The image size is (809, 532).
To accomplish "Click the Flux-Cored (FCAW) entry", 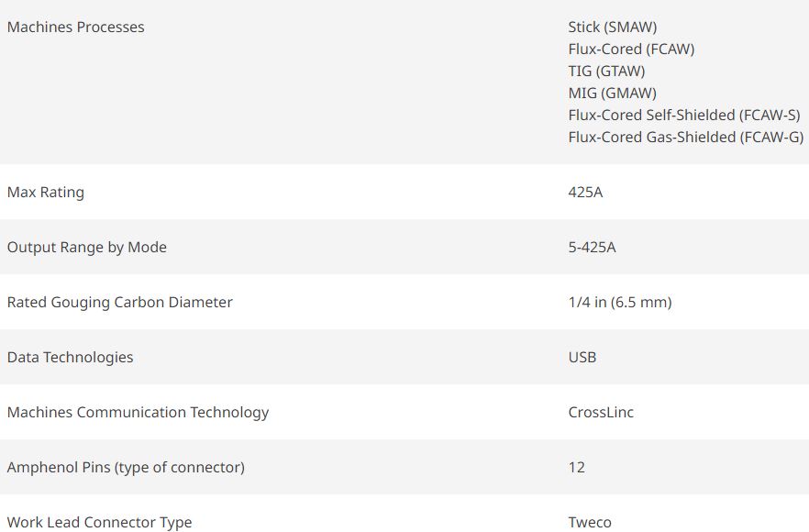I will [631, 50].
